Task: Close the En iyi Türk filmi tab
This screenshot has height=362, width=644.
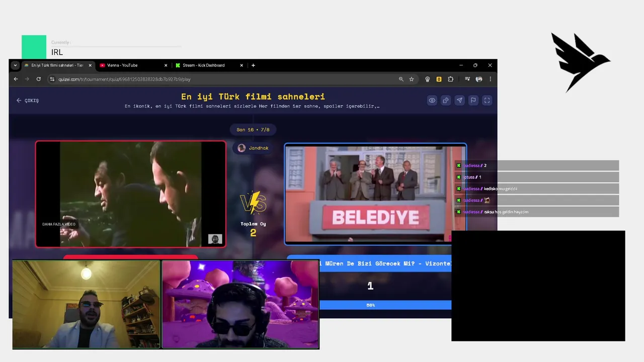Action: (90, 65)
